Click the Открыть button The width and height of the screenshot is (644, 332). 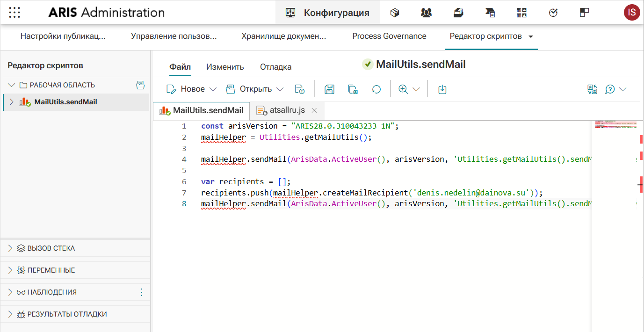[x=249, y=89]
